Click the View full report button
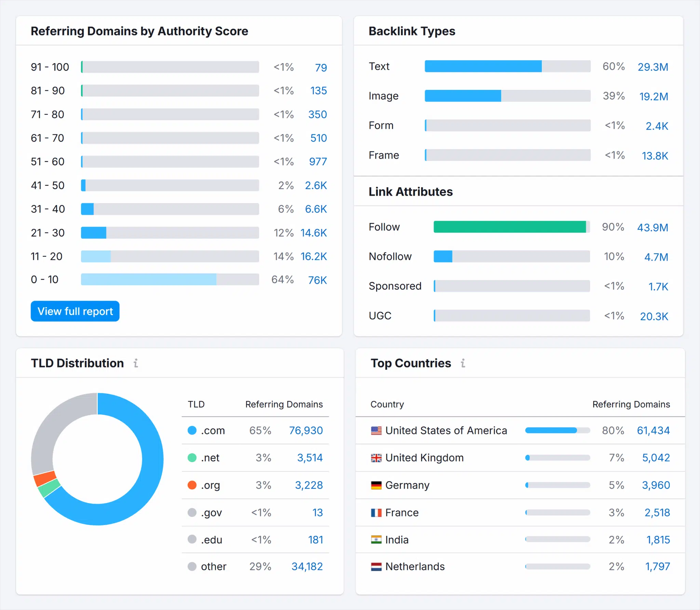 pyautogui.click(x=75, y=311)
